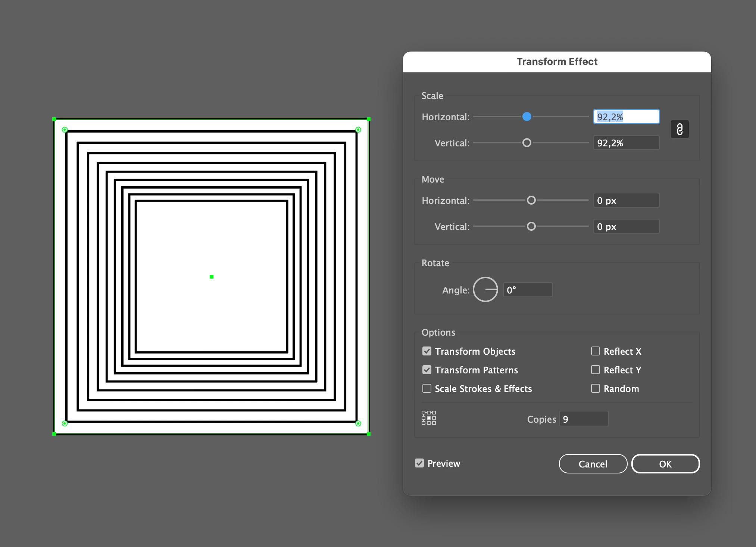This screenshot has height=547, width=756.
Task: Enable Scale Strokes & Effects
Action: (427, 388)
